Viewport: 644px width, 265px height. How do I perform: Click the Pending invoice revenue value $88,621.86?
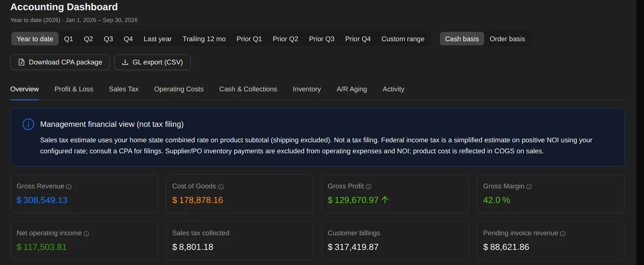pyautogui.click(x=506, y=247)
